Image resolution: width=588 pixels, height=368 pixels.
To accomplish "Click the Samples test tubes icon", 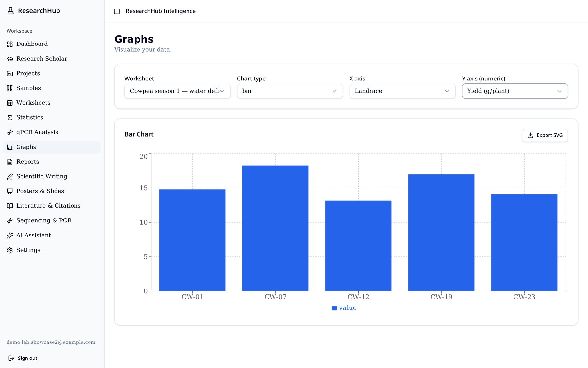I will [x=10, y=88].
